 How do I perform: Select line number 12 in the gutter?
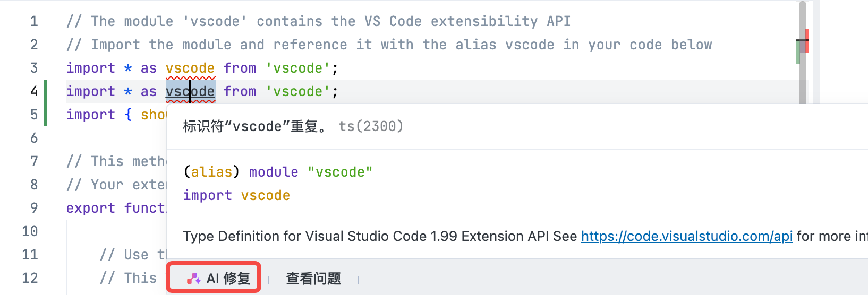click(30, 278)
